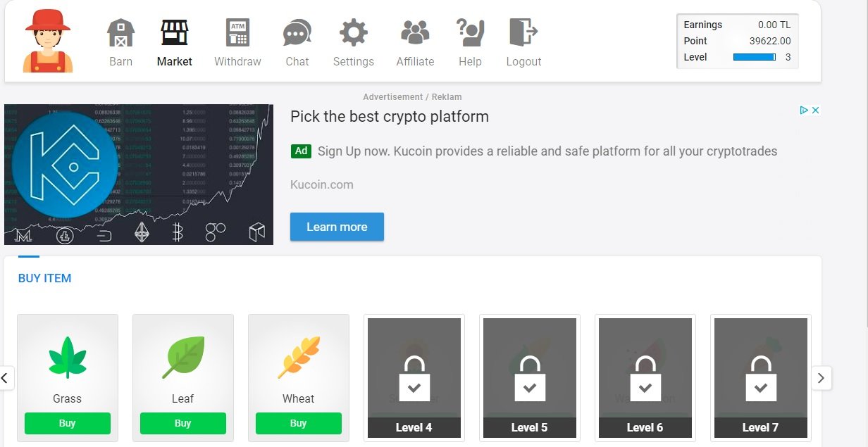Click the farmer avatar logo
This screenshot has width=868, height=447.
[48, 41]
